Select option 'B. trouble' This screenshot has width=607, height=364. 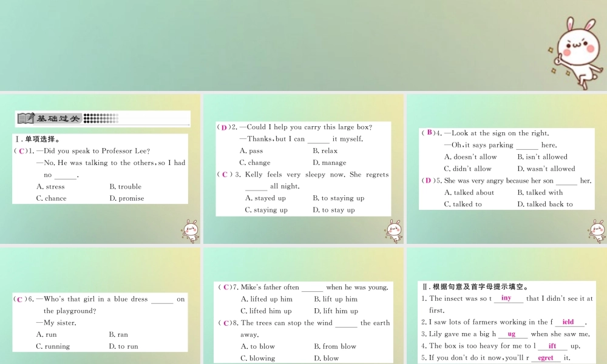126,186
